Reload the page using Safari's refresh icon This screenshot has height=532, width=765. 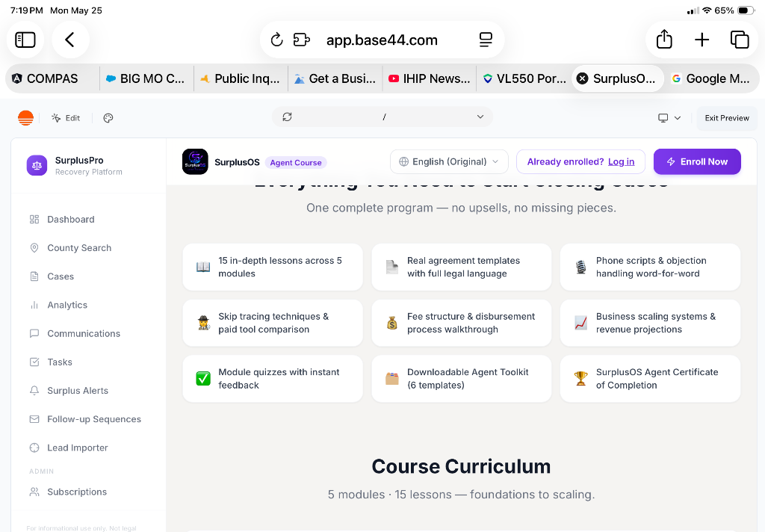pyautogui.click(x=276, y=40)
